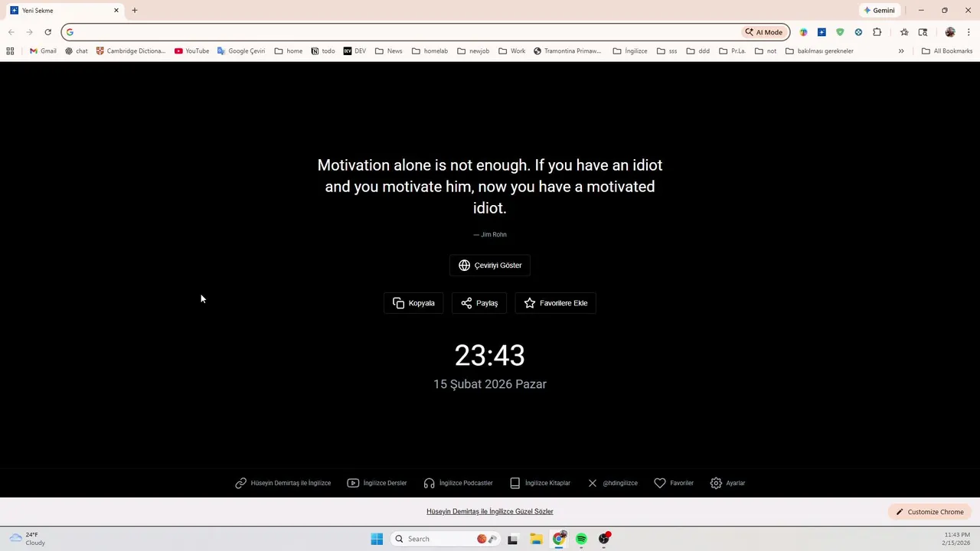Bookmark this tab with the star icon

tap(904, 32)
